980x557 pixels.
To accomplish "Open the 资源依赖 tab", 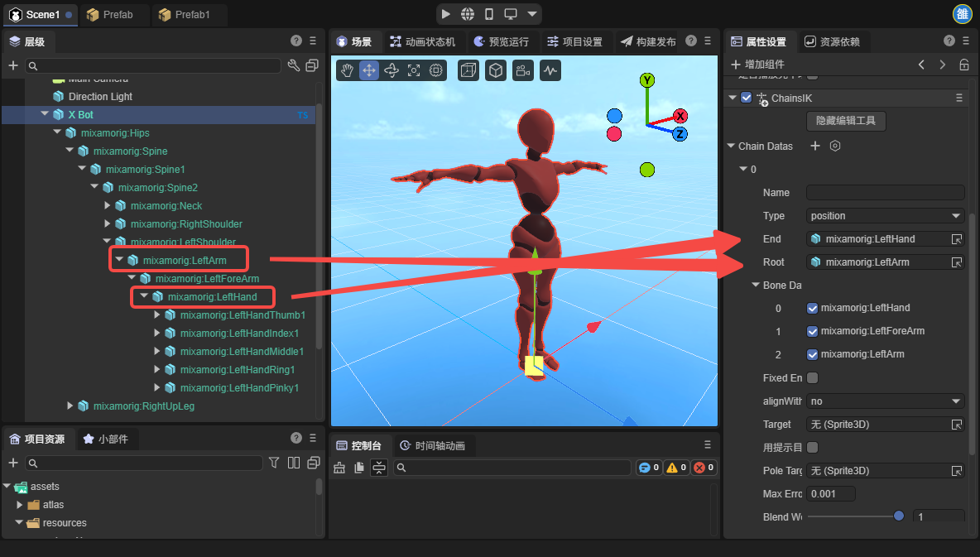I will click(832, 41).
